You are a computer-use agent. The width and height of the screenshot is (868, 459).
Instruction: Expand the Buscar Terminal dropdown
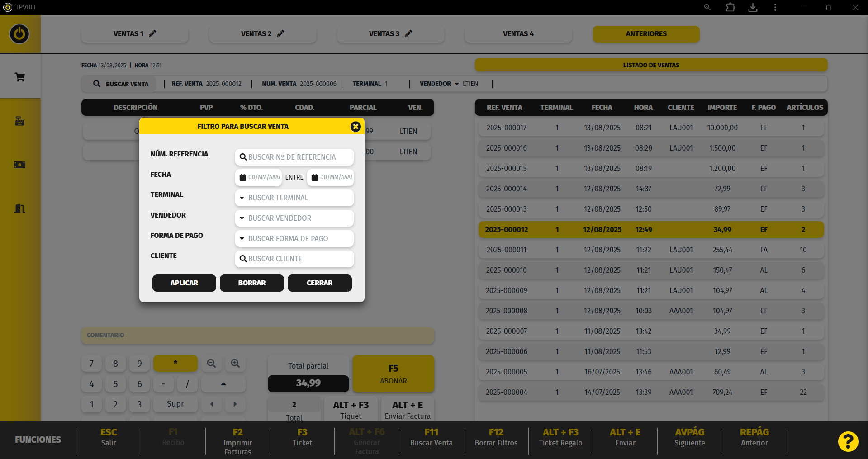click(x=294, y=198)
